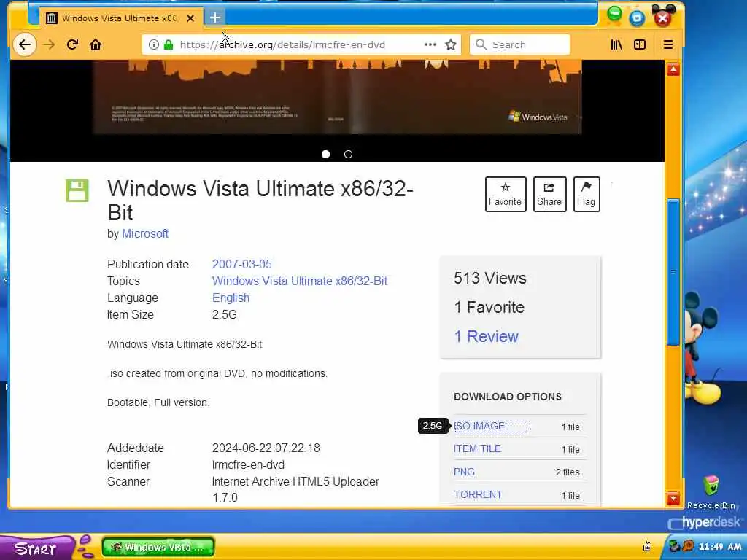Click the Windows Vista taskbar window button
Viewport: 747px width, 560px height.
(x=158, y=547)
